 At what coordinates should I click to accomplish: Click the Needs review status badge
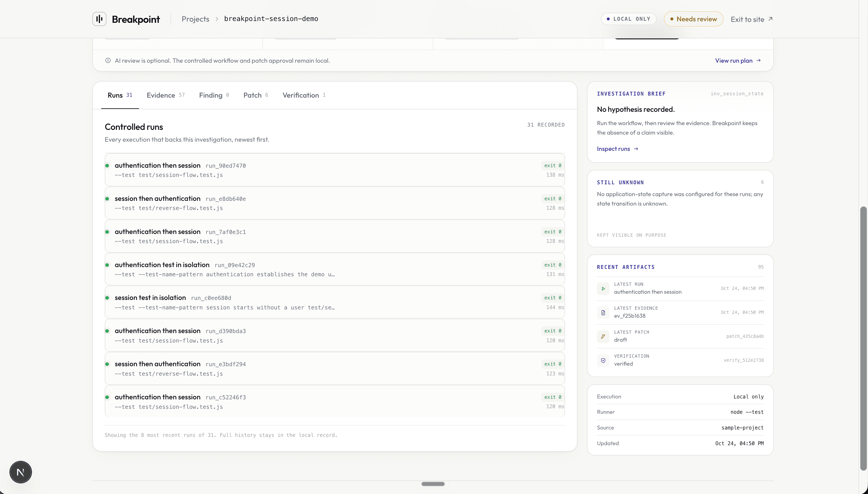click(693, 19)
